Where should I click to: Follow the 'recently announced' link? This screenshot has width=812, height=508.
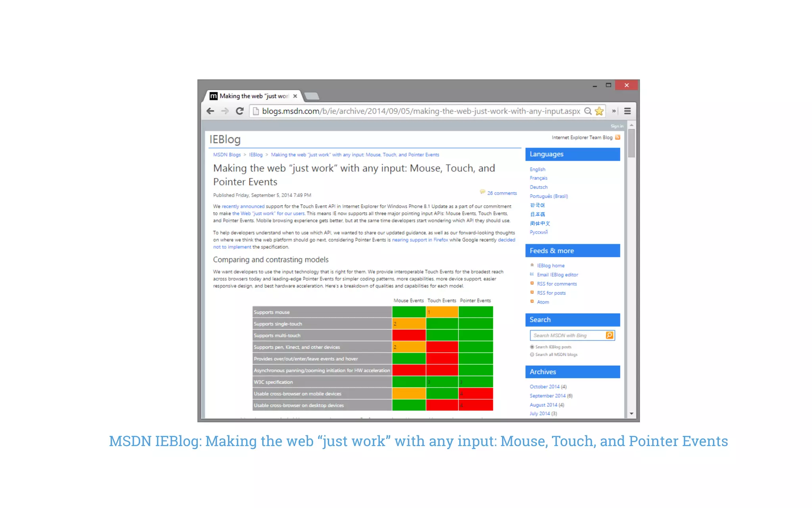(243, 206)
